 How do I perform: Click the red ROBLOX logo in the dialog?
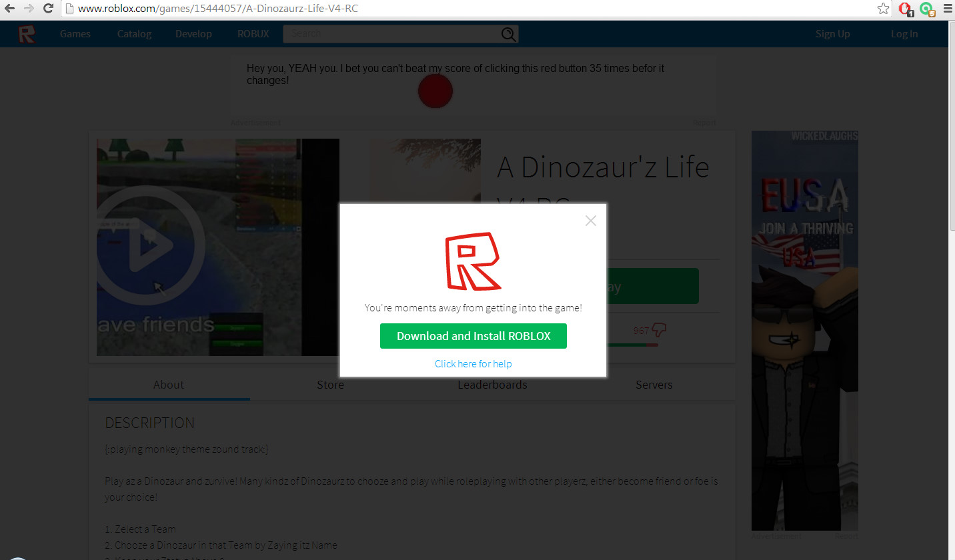(473, 261)
